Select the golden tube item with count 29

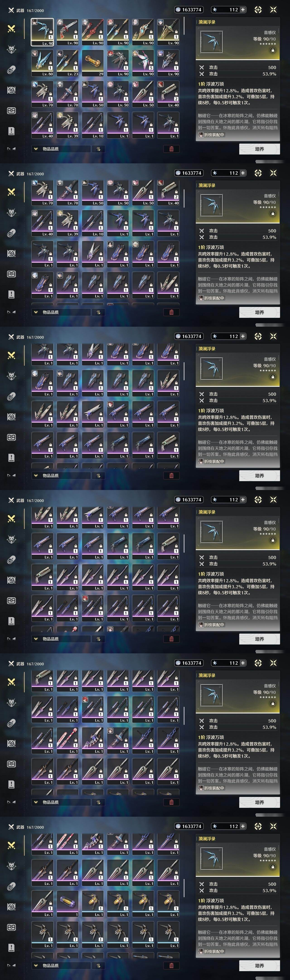point(93,63)
